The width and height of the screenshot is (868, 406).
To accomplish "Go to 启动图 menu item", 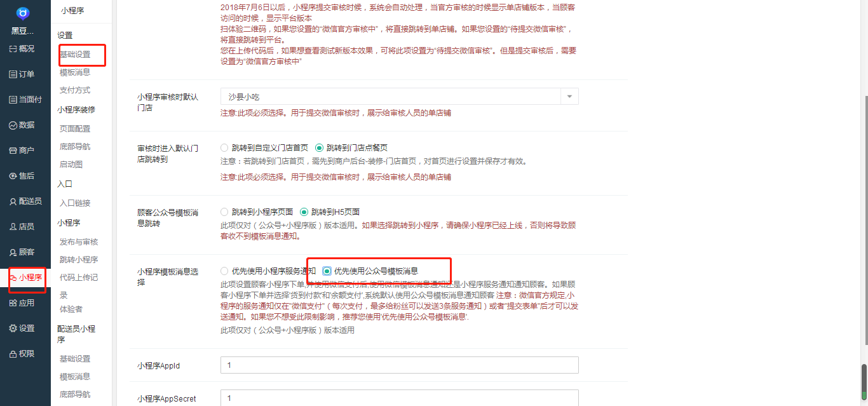I will tap(71, 164).
